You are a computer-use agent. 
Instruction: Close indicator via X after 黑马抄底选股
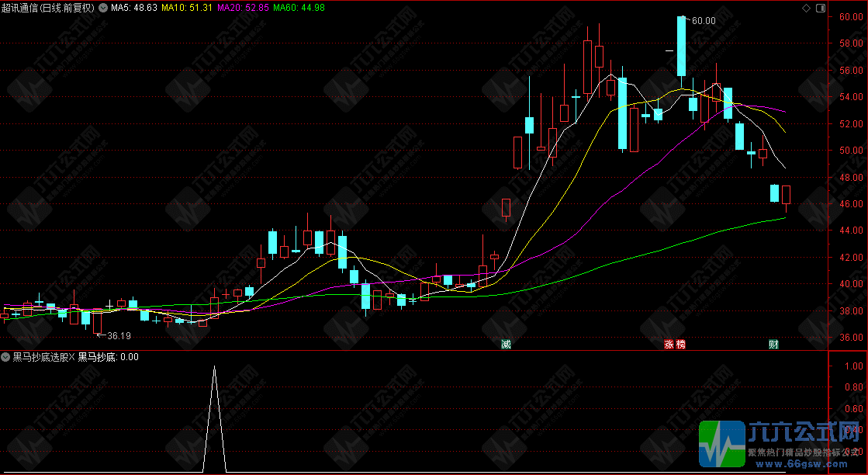tap(71, 357)
